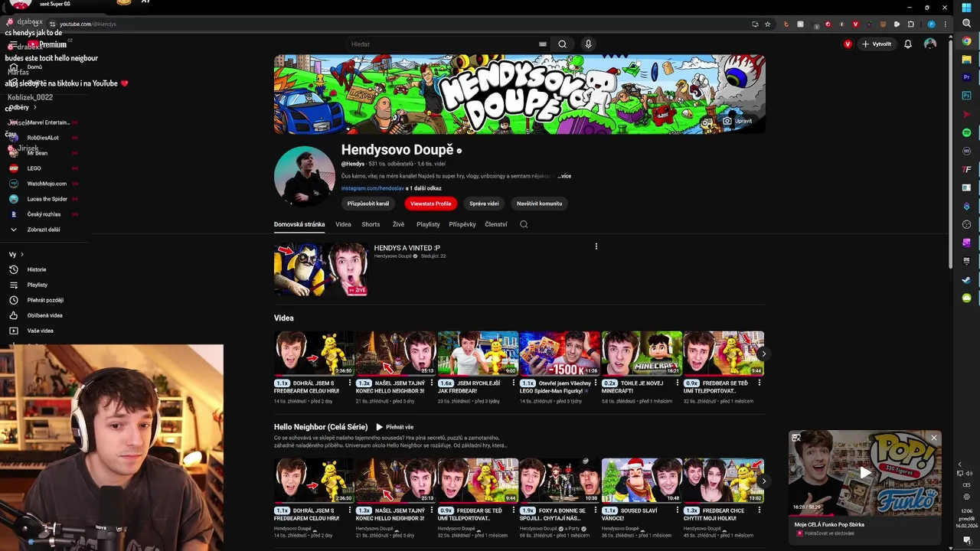
Task: Open the notifications bell
Action: [x=907, y=44]
